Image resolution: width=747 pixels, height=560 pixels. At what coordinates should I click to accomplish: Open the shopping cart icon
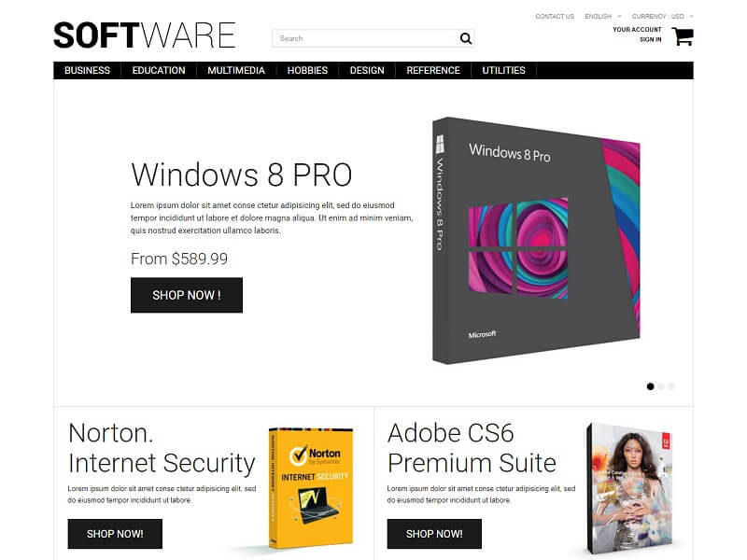pos(683,36)
